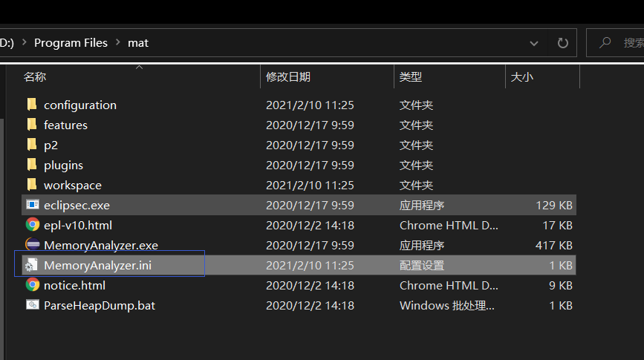Click the Chrome icon beside notice.html
The image size is (644, 360).
tap(33, 284)
